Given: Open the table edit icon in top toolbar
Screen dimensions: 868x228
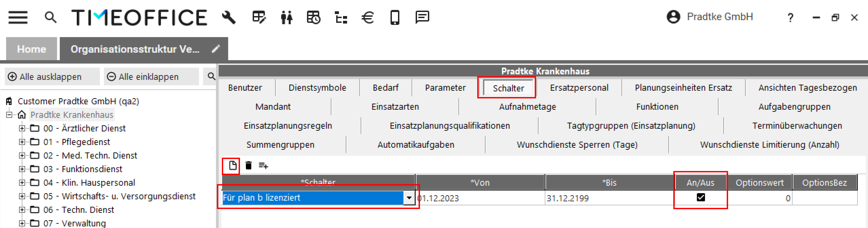Looking at the screenshot, I should click(x=259, y=17).
